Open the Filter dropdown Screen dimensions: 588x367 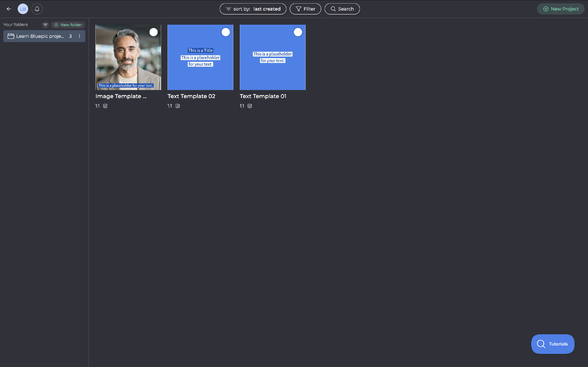coord(305,9)
